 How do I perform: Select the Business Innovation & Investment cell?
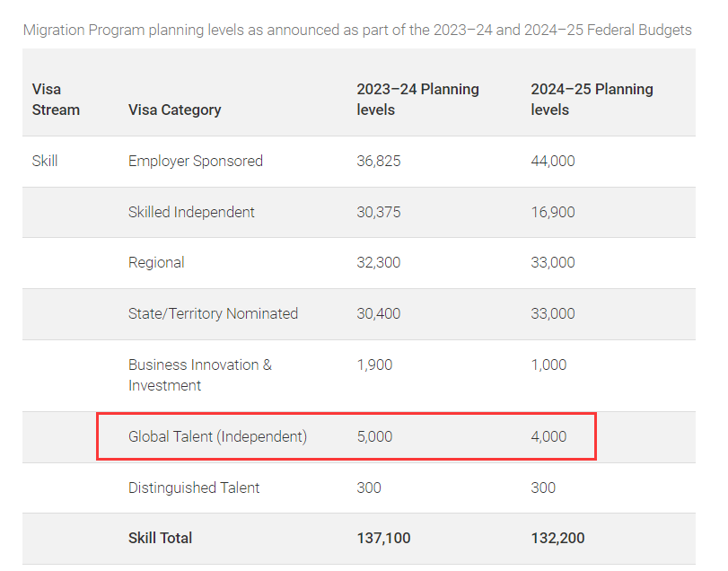[x=199, y=374]
